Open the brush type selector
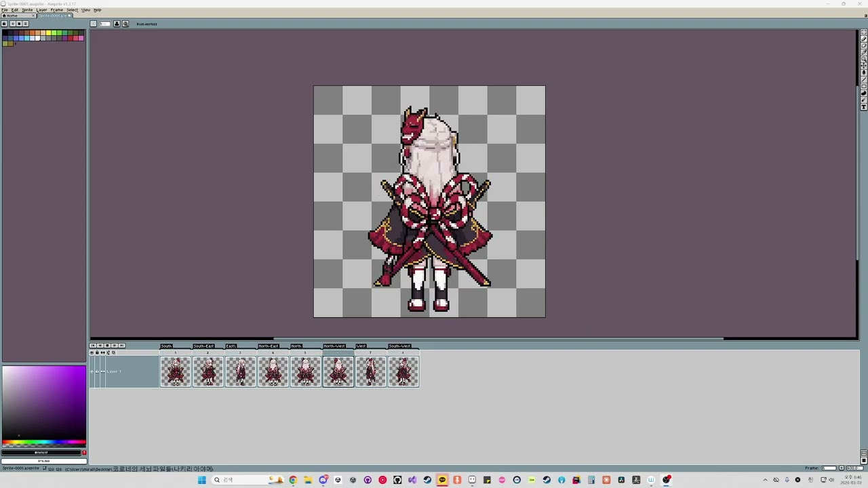Viewport: 868px width, 488px height. 94,24
